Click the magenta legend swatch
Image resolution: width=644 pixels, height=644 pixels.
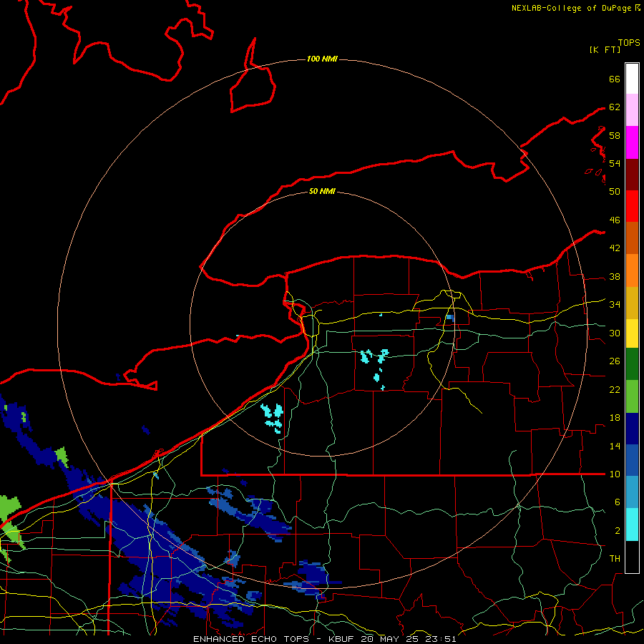click(x=632, y=142)
